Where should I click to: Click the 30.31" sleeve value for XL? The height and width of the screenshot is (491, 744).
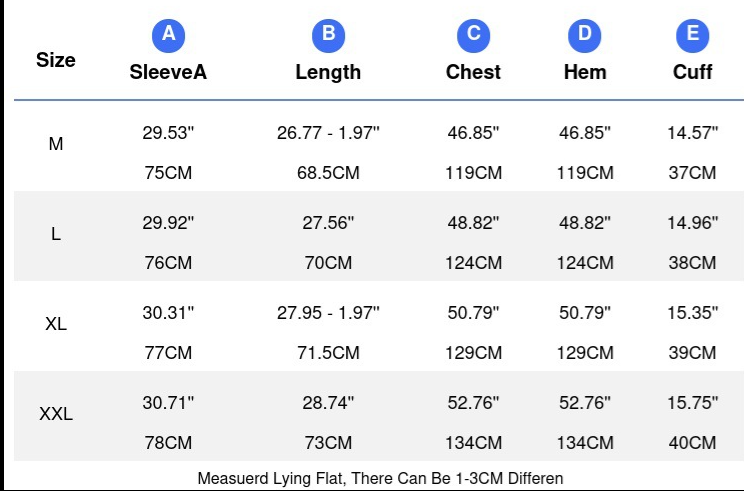(168, 313)
